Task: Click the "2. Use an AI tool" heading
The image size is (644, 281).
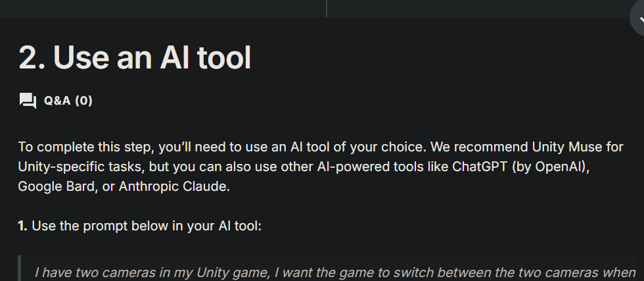Action: pyautogui.click(x=135, y=58)
